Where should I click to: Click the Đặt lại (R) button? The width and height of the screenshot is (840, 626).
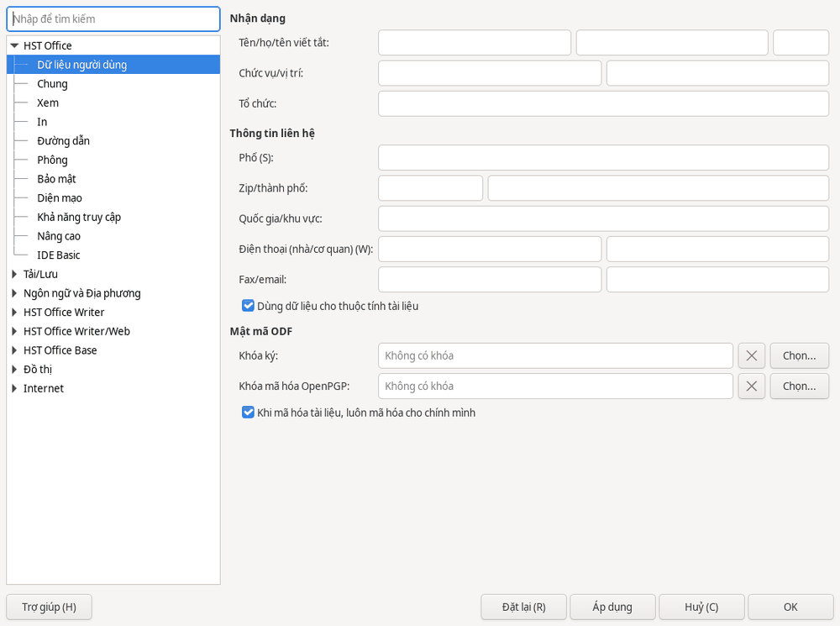pos(524,608)
